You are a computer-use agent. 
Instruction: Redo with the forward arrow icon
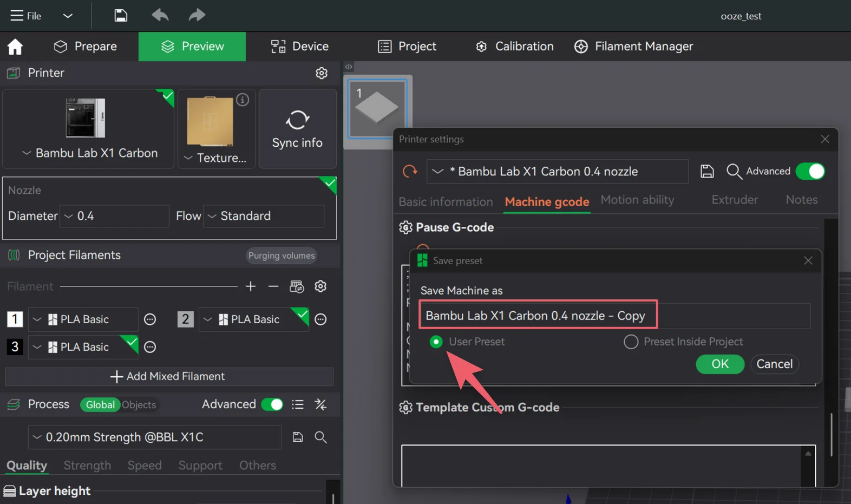tap(197, 15)
